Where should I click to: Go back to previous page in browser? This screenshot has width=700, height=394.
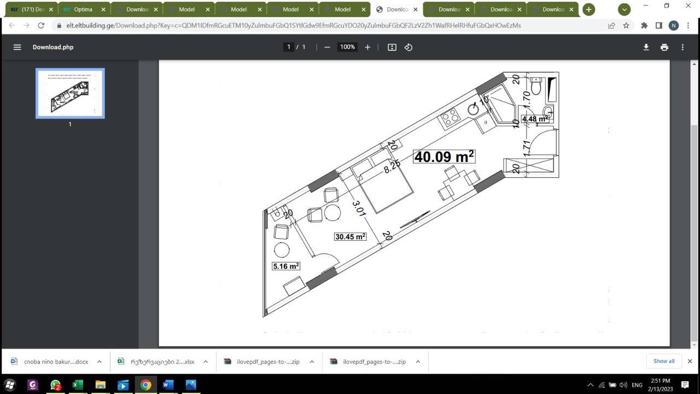pos(12,25)
